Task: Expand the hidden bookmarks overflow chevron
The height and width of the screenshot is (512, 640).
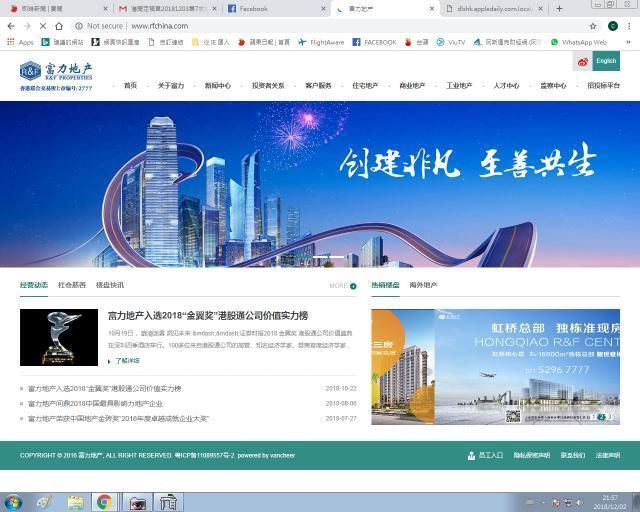Action: pyautogui.click(x=628, y=42)
